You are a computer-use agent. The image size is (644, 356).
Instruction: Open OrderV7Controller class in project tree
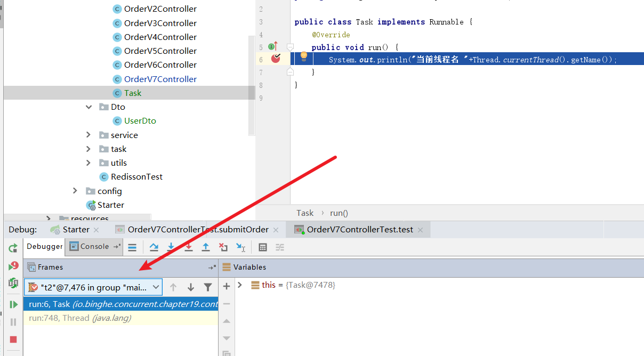pos(160,79)
